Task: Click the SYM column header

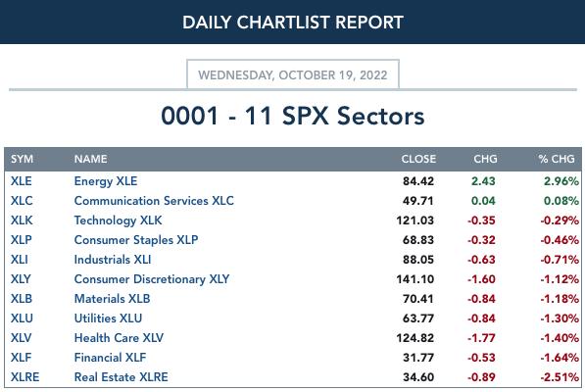Action: 22,159
